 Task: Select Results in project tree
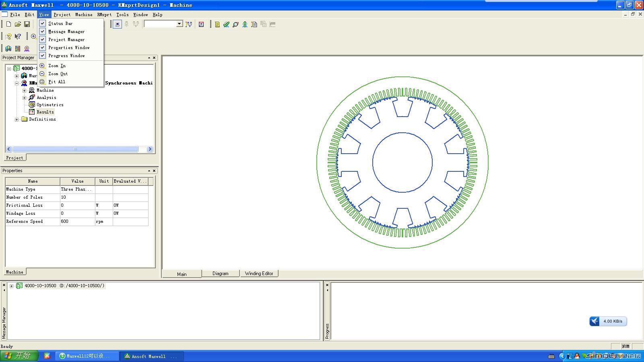(x=45, y=112)
